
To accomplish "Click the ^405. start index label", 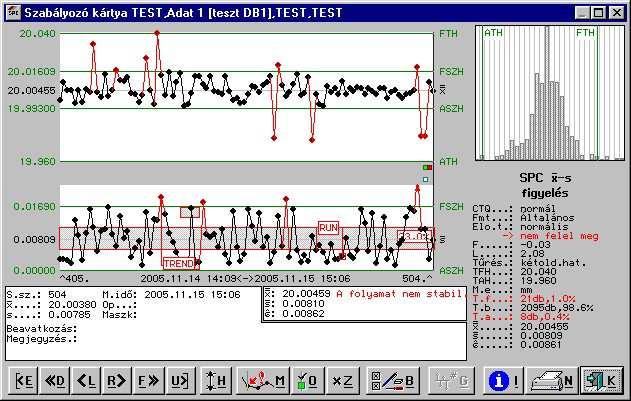I will click(x=74, y=278).
